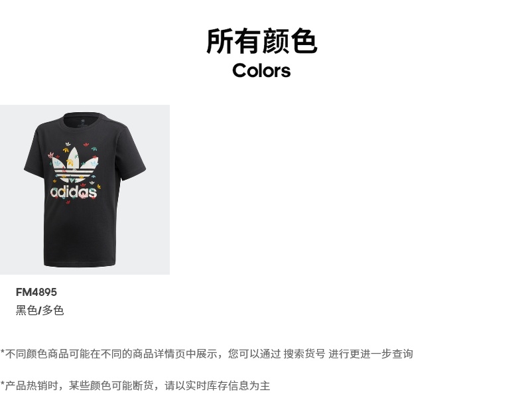Click the shirt's right sleeve
The height and width of the screenshot is (420, 524).
135,151
